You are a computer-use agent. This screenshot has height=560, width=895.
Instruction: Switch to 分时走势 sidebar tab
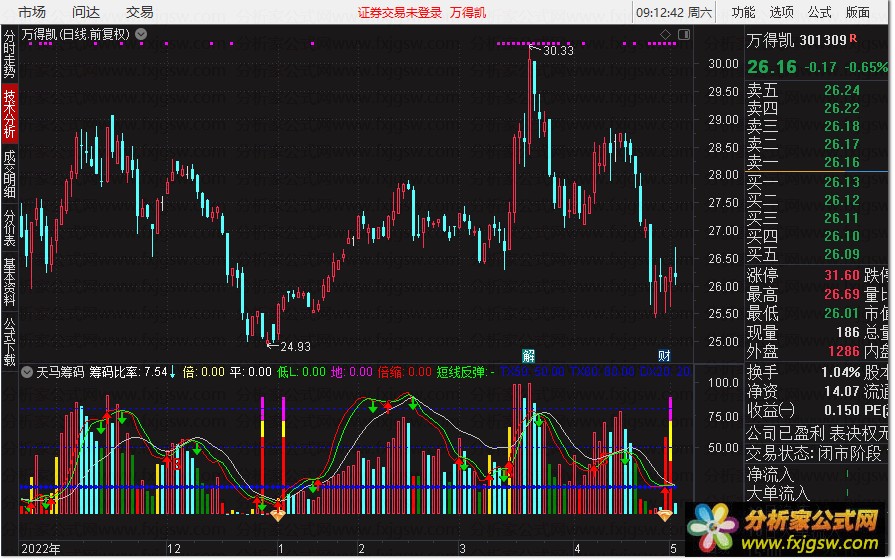9,54
